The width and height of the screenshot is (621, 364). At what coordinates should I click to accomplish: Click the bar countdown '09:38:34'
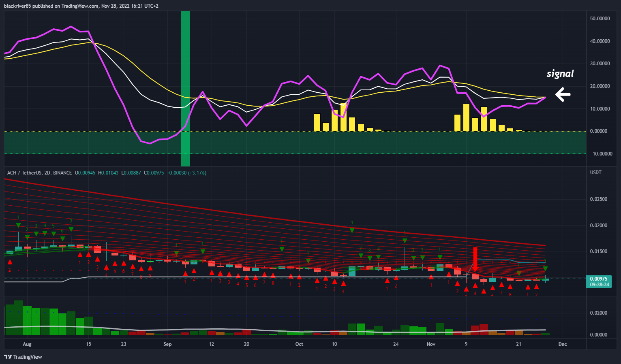pyautogui.click(x=600, y=285)
